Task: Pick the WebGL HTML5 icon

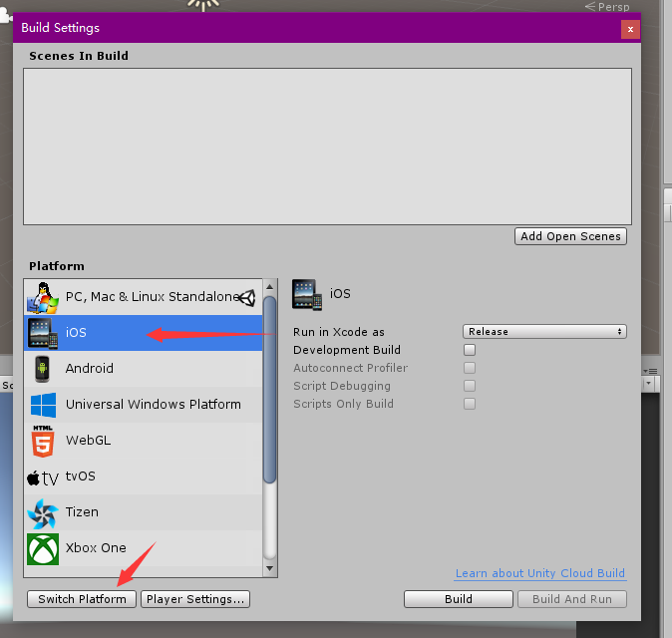Action: tap(43, 440)
